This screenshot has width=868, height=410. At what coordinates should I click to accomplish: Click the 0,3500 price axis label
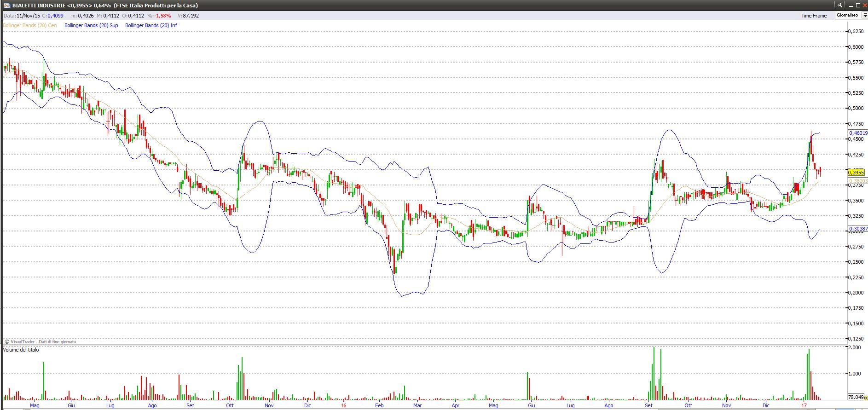click(x=856, y=200)
